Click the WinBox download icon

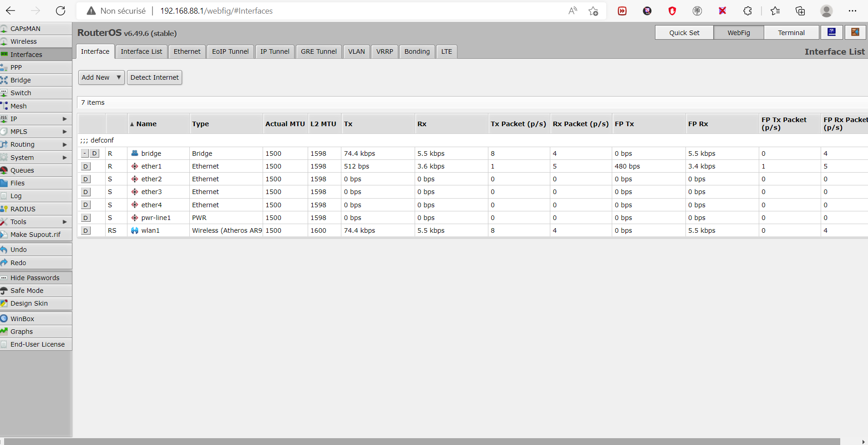[x=4, y=319]
